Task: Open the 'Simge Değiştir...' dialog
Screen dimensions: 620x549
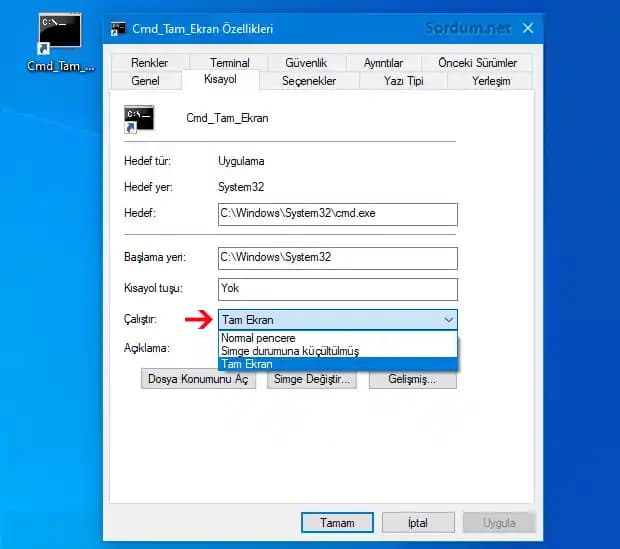Action: 311,380
